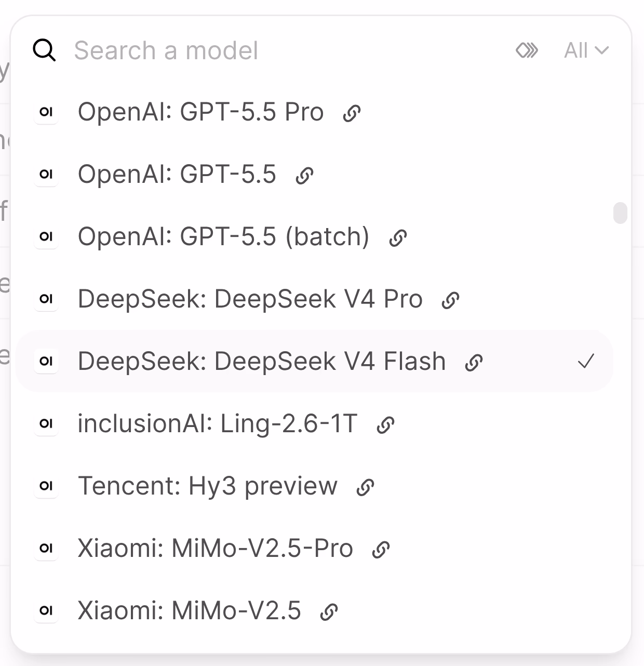Open the All filter dropdown

click(586, 50)
